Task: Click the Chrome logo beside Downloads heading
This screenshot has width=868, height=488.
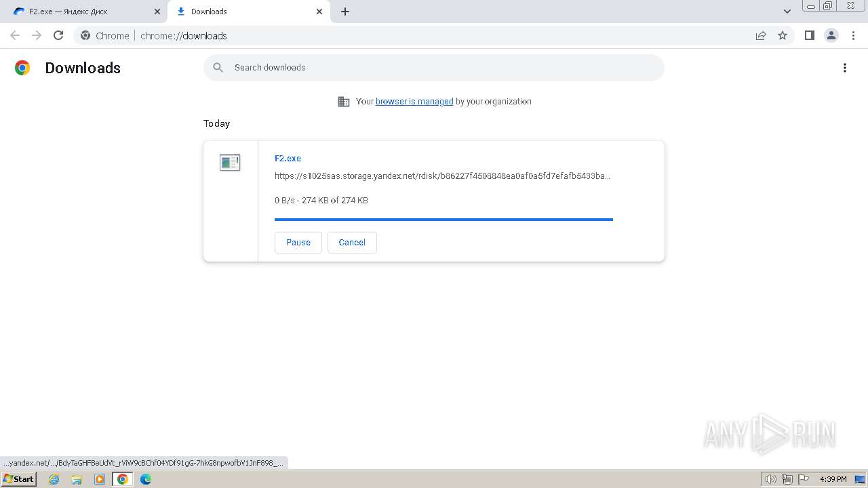Action: click(x=22, y=68)
